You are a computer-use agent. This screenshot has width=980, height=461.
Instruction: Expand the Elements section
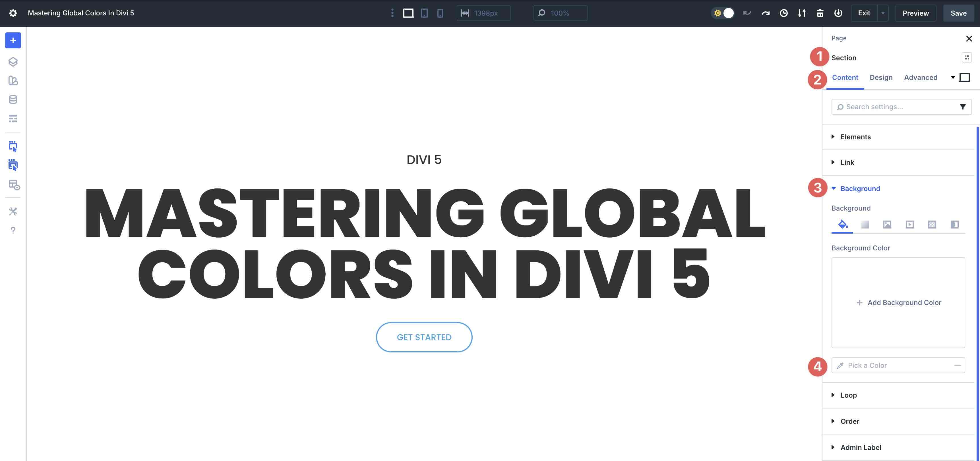[856, 137]
